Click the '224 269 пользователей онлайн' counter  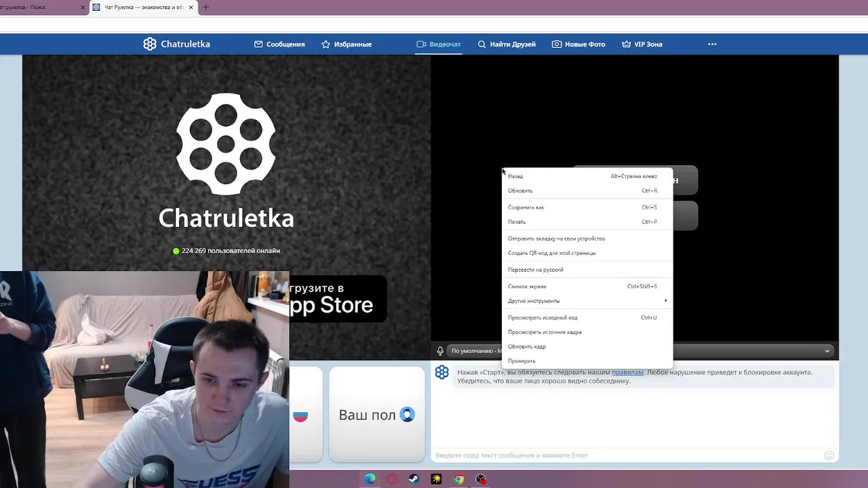[226, 251]
